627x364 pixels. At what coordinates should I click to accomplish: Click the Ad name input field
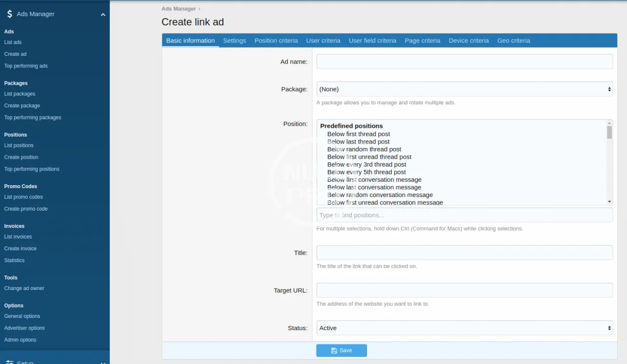coord(464,62)
